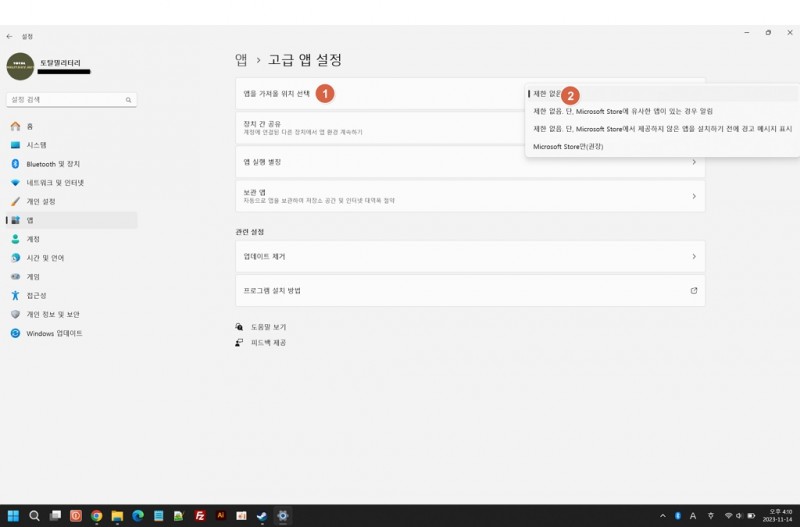Click the Bluetooth icon in the system tray

678,516
